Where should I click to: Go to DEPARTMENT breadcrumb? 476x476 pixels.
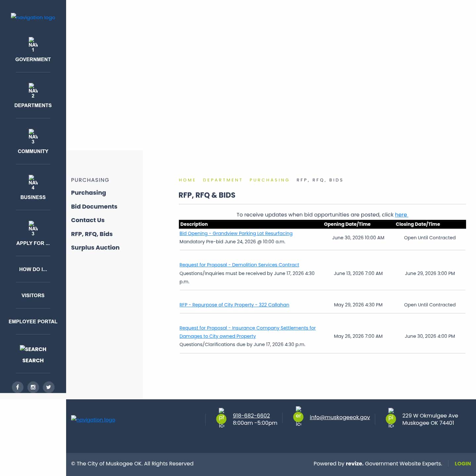point(222,180)
